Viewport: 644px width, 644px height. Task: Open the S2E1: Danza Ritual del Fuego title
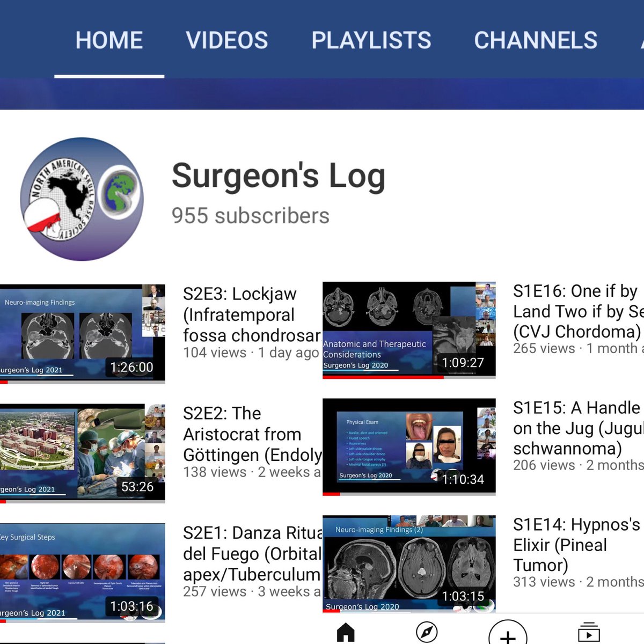tap(252, 553)
